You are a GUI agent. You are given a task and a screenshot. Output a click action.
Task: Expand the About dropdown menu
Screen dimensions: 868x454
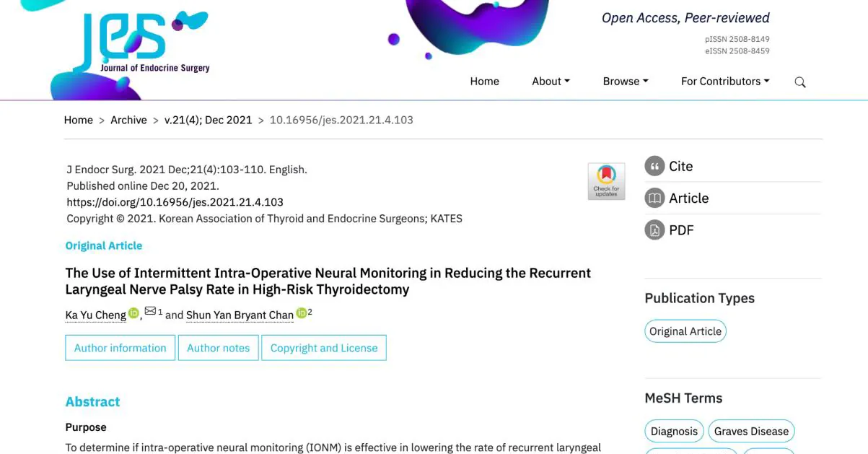(x=551, y=82)
